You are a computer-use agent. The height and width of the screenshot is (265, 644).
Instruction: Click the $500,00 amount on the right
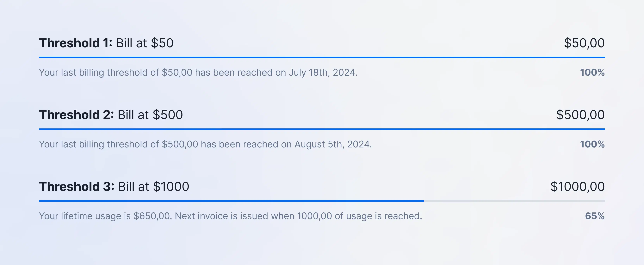click(x=580, y=115)
